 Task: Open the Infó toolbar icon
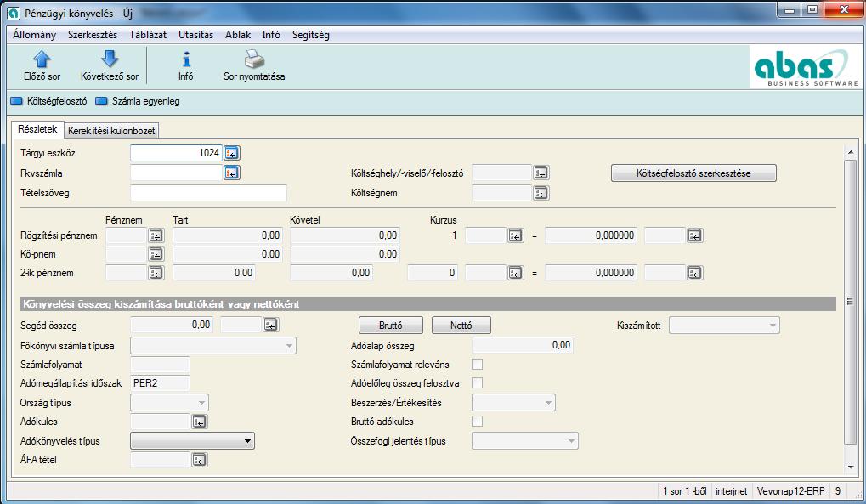coord(186,59)
